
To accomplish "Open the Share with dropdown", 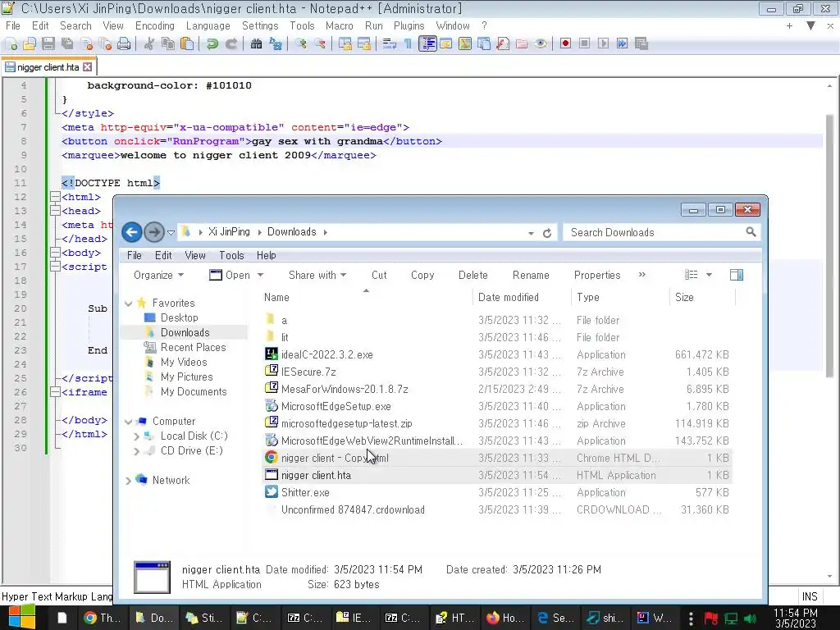I will click(317, 276).
